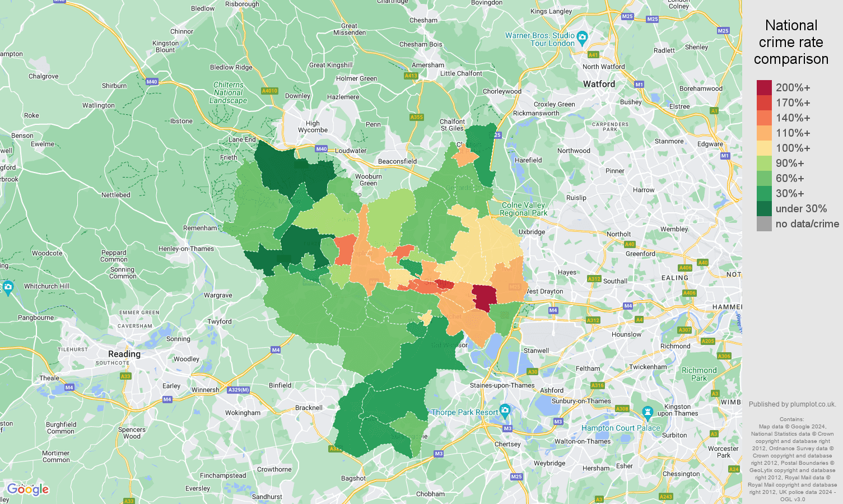Screen dimensions: 843x504
Task: Click the A329(M) road shield
Action: (238, 390)
